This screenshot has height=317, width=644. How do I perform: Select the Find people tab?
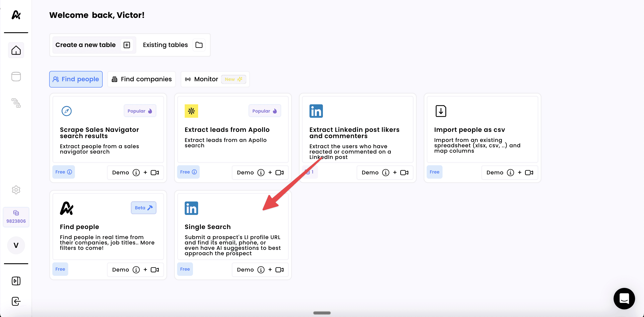coord(76,79)
